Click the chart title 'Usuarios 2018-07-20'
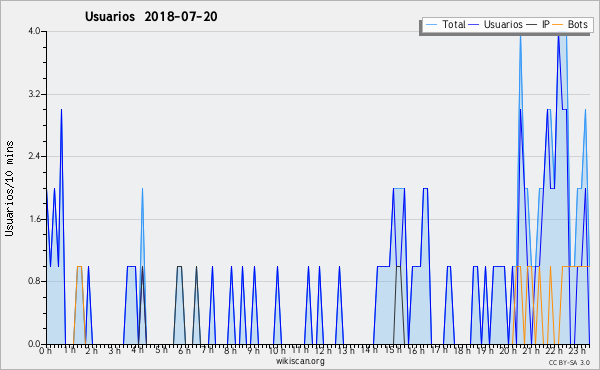This screenshot has height=370, width=600. pos(151,17)
